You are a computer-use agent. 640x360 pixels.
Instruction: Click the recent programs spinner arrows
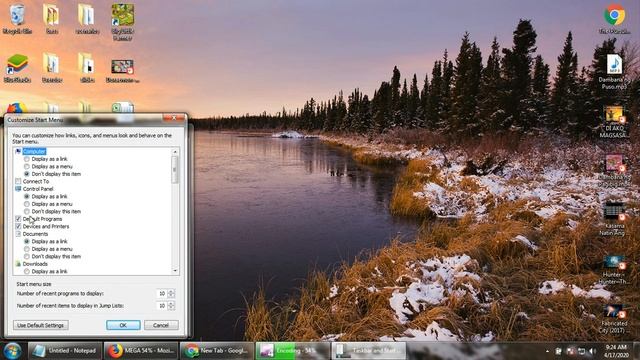171,293
